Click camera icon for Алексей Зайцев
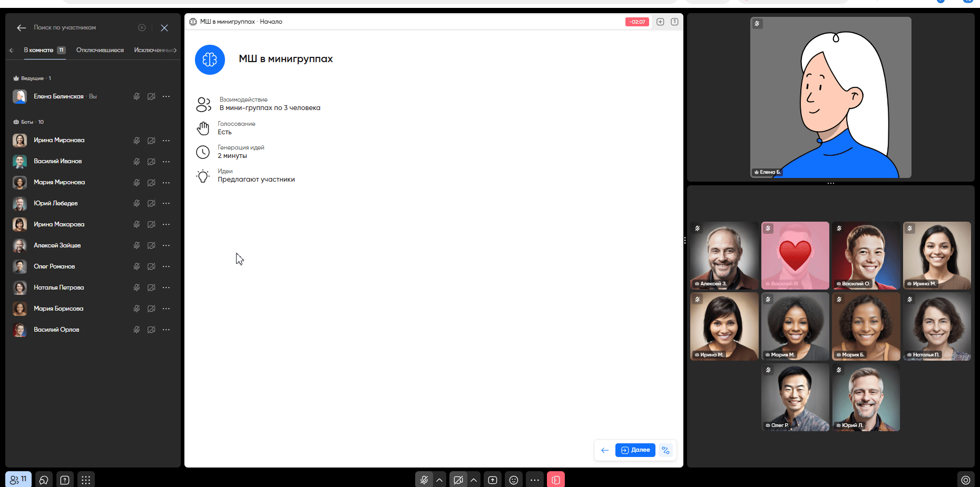 click(151, 245)
